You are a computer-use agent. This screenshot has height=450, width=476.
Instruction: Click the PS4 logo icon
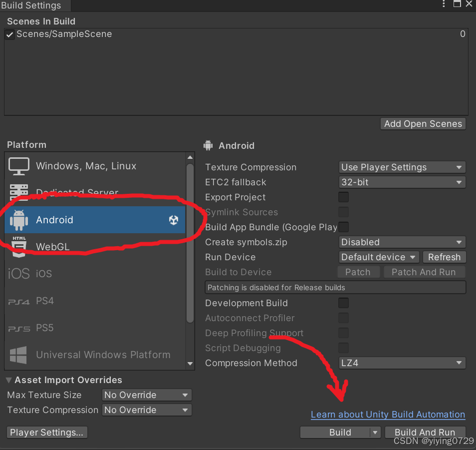[x=19, y=302]
